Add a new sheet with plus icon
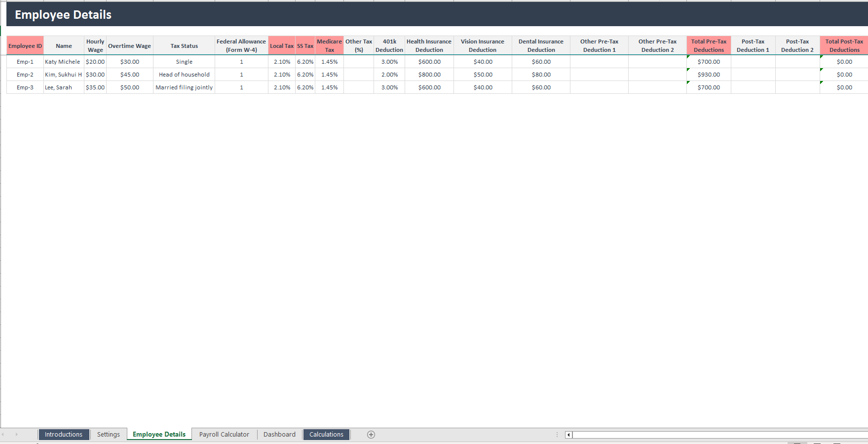Viewport: 868px width, 444px height. click(x=371, y=435)
